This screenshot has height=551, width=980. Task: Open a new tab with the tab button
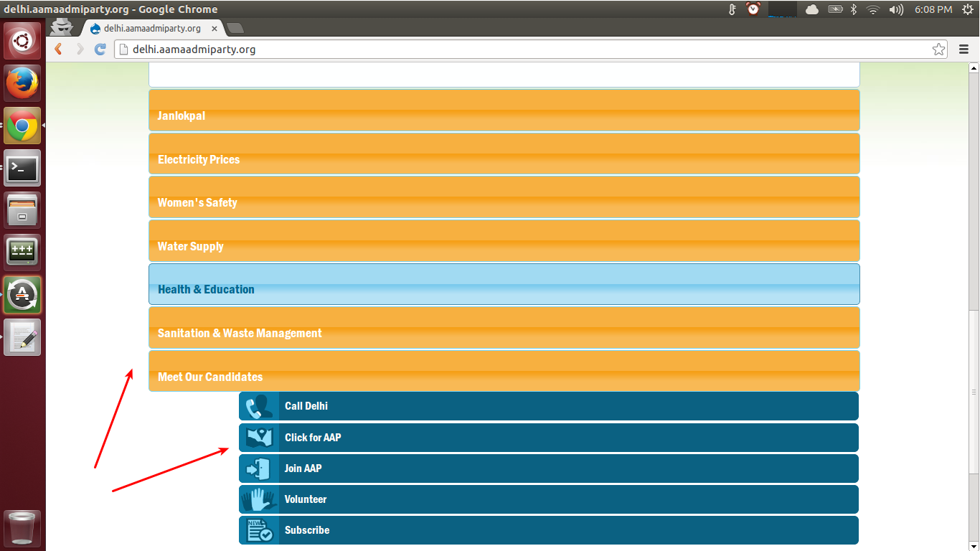[235, 28]
